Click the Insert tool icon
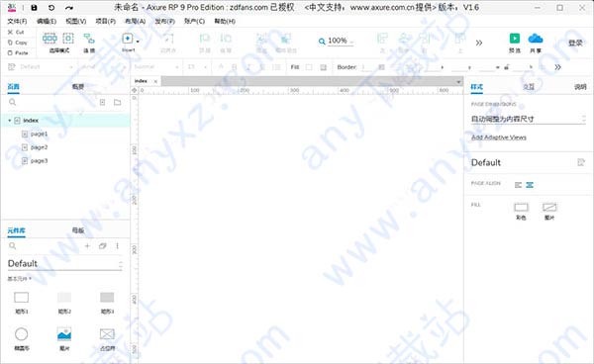The image size is (594, 364). click(128, 39)
